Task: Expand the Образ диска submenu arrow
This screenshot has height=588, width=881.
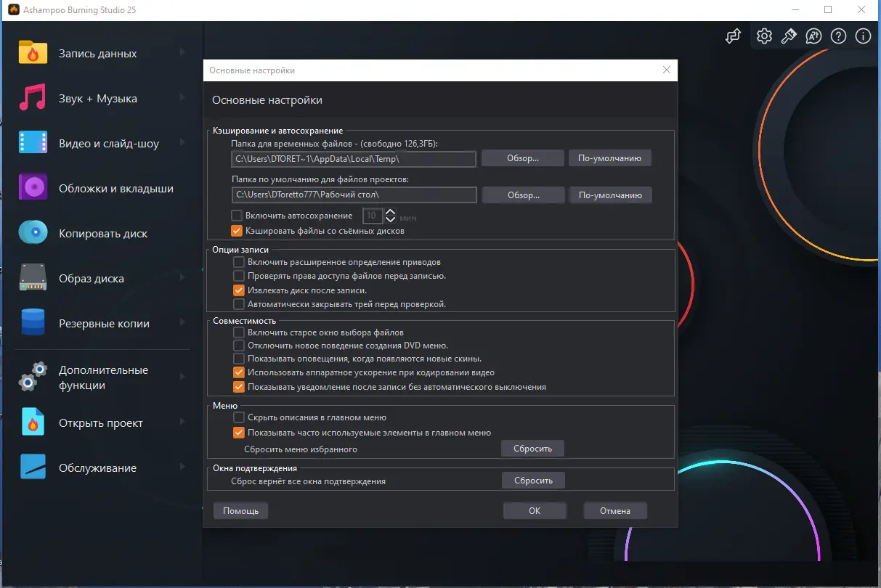Action: [182, 278]
